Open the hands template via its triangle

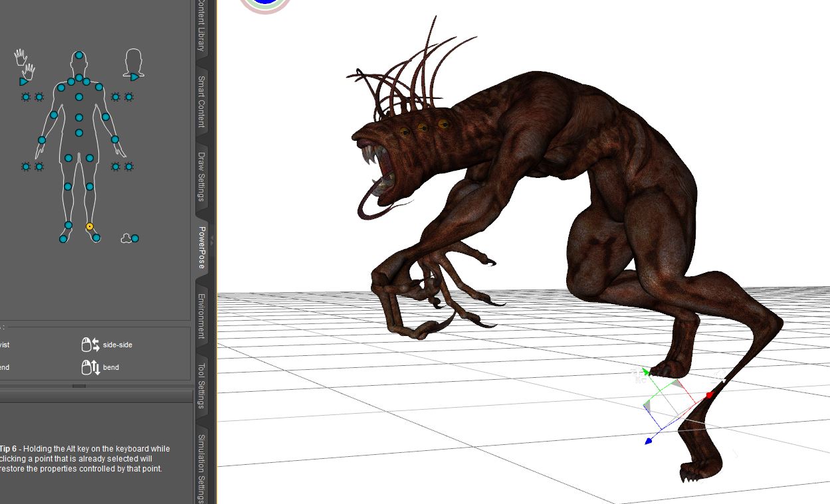[23, 81]
